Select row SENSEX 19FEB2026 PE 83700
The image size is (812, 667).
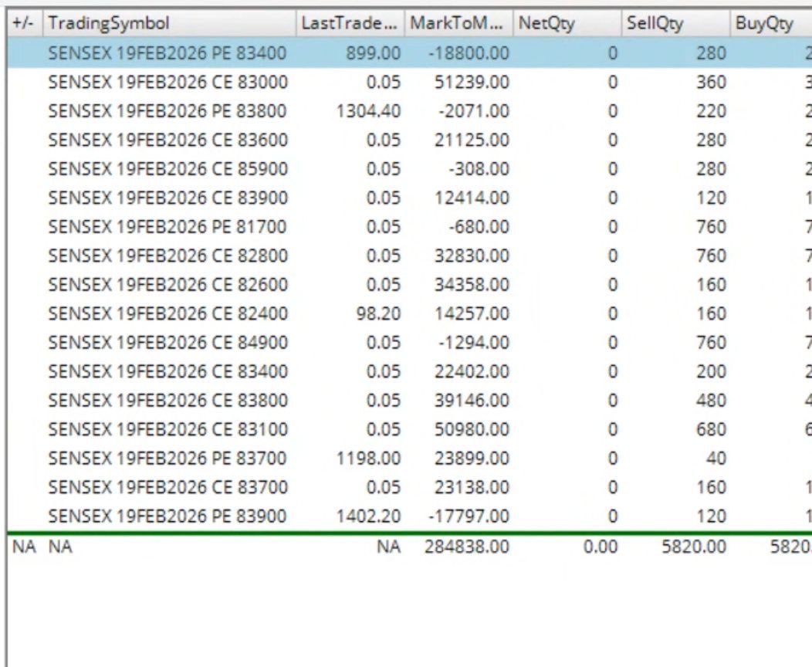point(410,459)
